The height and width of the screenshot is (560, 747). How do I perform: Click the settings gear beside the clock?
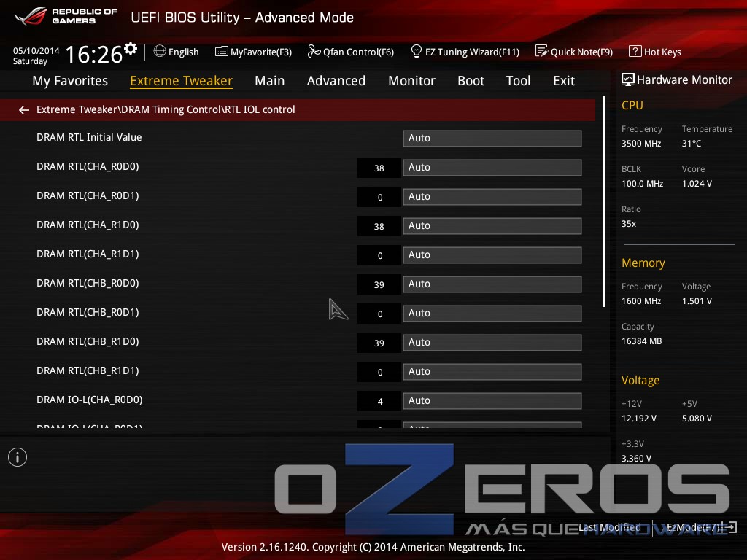[131, 49]
